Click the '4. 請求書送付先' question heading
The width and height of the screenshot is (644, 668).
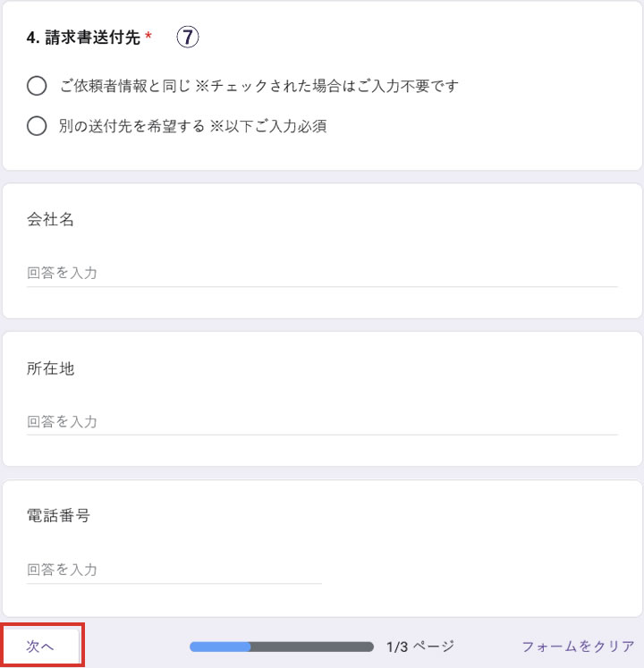pyautogui.click(x=83, y=38)
